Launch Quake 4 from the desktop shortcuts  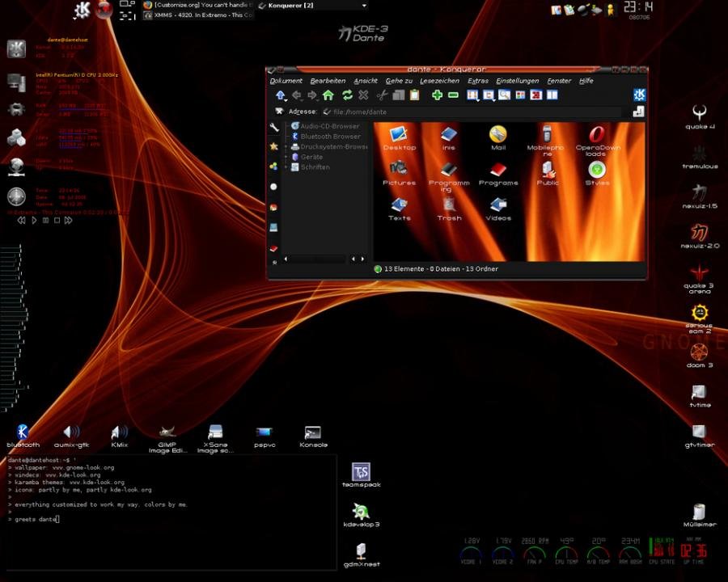pyautogui.click(x=699, y=115)
